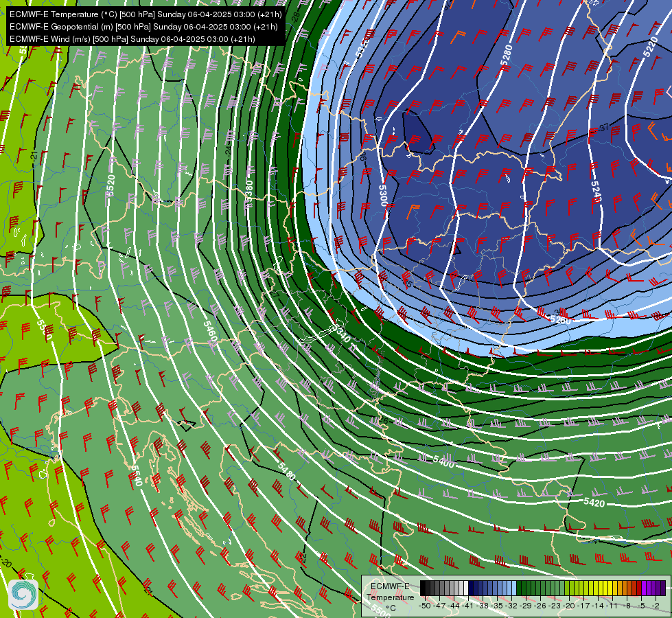The width and height of the screenshot is (672, 618).
Task: Click the -41 legend tick label
Action: [x=467, y=606]
